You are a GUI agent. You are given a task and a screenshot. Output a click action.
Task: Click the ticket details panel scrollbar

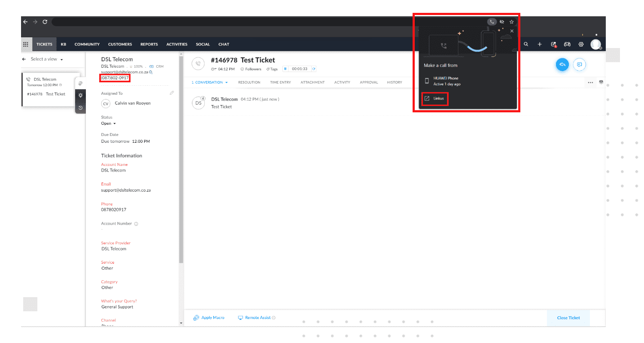(181, 159)
